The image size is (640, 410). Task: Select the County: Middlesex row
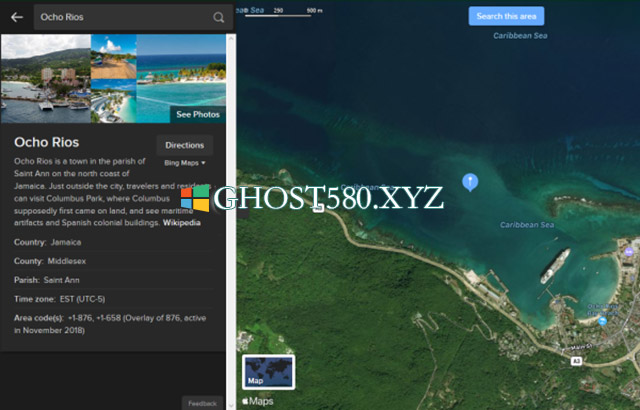(113, 261)
